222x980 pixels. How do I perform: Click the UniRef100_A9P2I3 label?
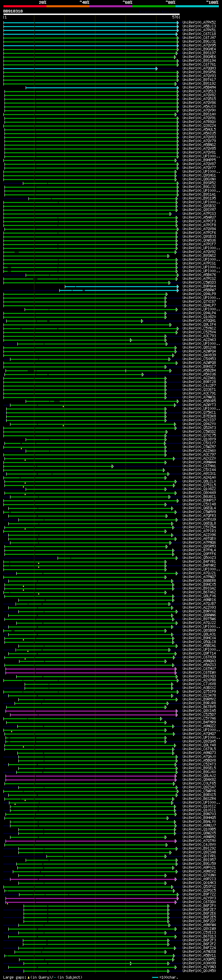199,879
